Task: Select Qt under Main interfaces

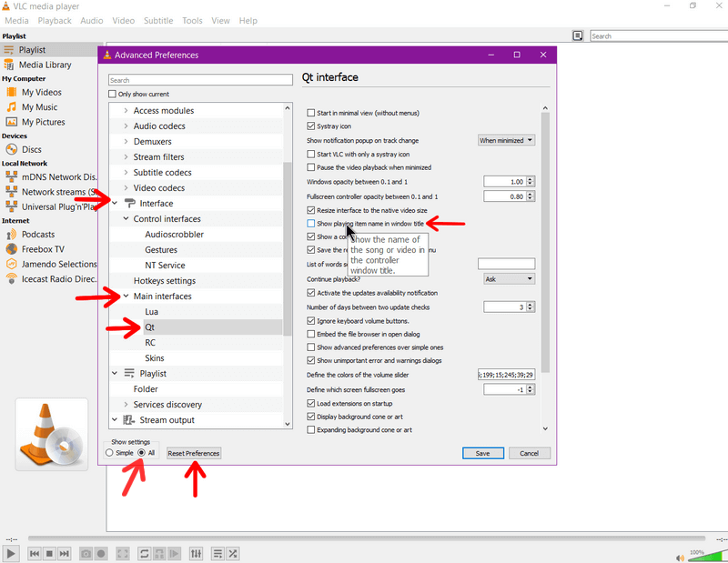Action: point(149,327)
